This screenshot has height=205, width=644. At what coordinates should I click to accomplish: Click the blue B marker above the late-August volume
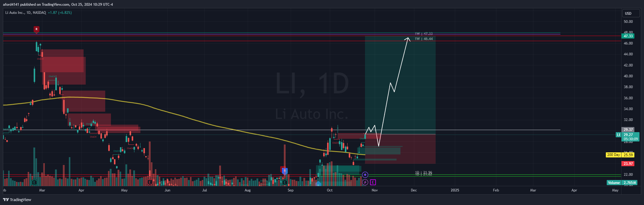point(285,171)
